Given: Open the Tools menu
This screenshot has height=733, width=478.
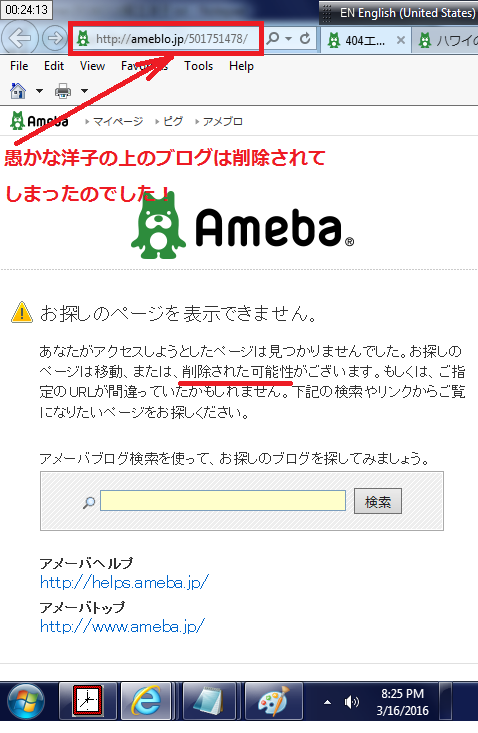Looking at the screenshot, I should click(x=199, y=66).
